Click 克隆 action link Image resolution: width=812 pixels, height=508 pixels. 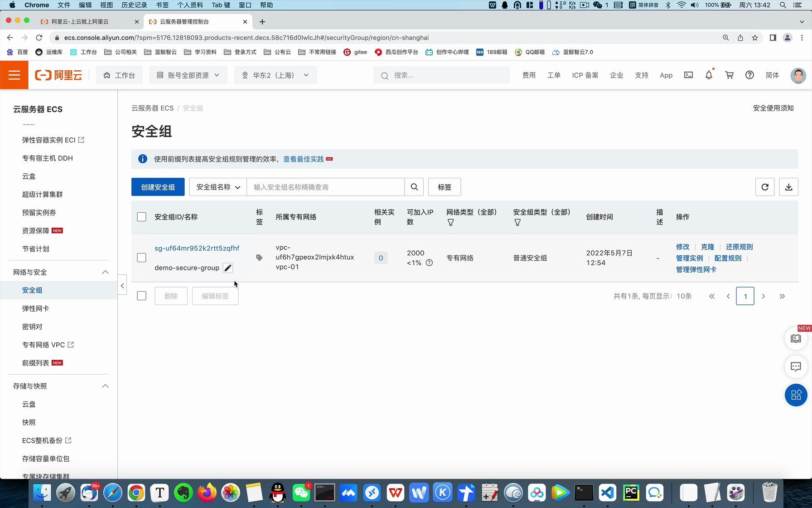707,247
